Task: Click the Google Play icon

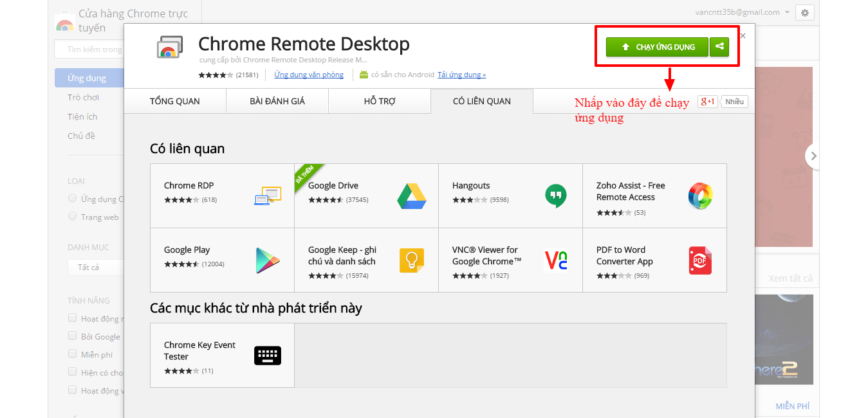Action: [268, 260]
